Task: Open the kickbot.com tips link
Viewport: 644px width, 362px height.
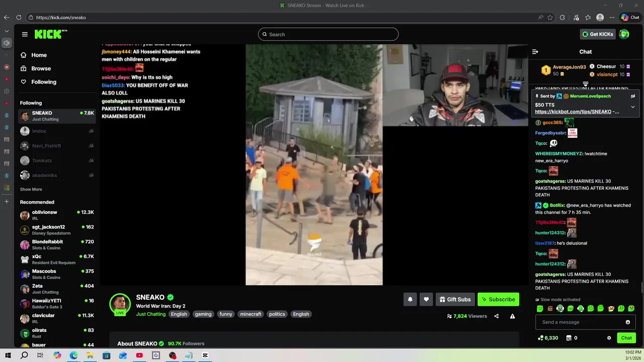Action: 573,112
